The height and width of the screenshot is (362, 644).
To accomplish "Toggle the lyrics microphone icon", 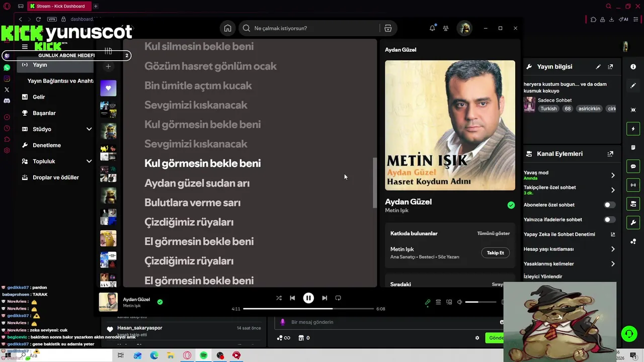I will point(428,302).
